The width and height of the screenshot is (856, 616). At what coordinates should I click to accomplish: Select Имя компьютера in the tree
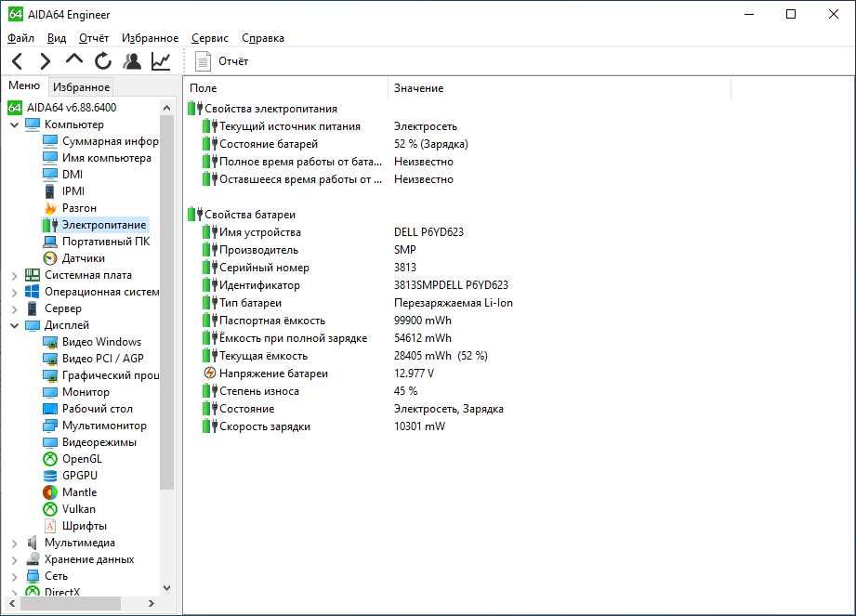click(x=107, y=158)
